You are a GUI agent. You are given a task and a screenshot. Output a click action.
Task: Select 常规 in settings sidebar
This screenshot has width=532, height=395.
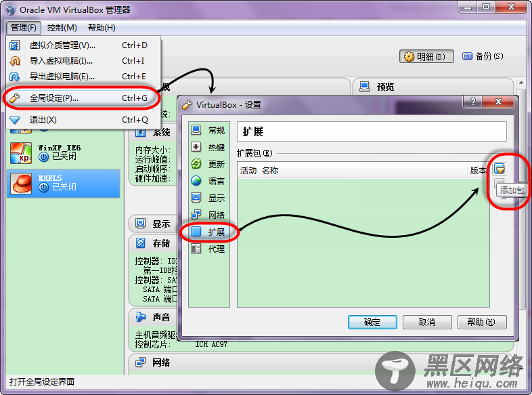[209, 130]
